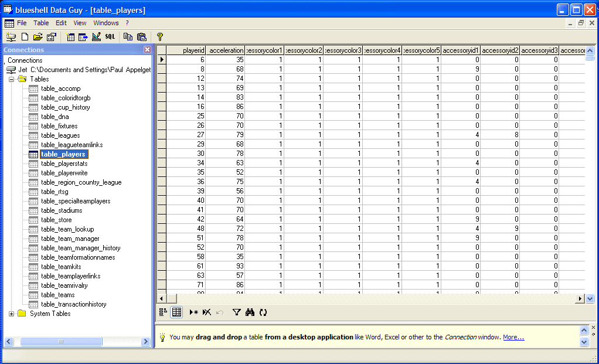Image resolution: width=599 pixels, height=364 pixels.
Task: Click the open folder toolbar icon
Action: [38, 37]
